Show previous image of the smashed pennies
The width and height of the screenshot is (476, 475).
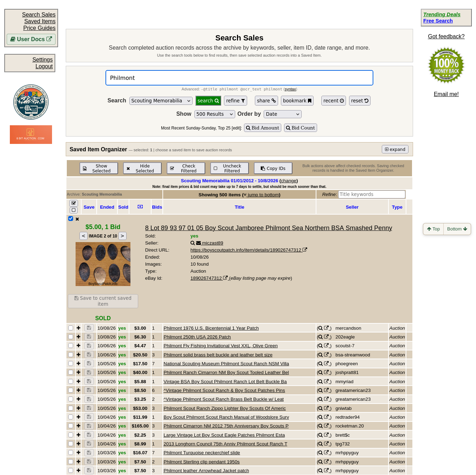tap(83, 236)
